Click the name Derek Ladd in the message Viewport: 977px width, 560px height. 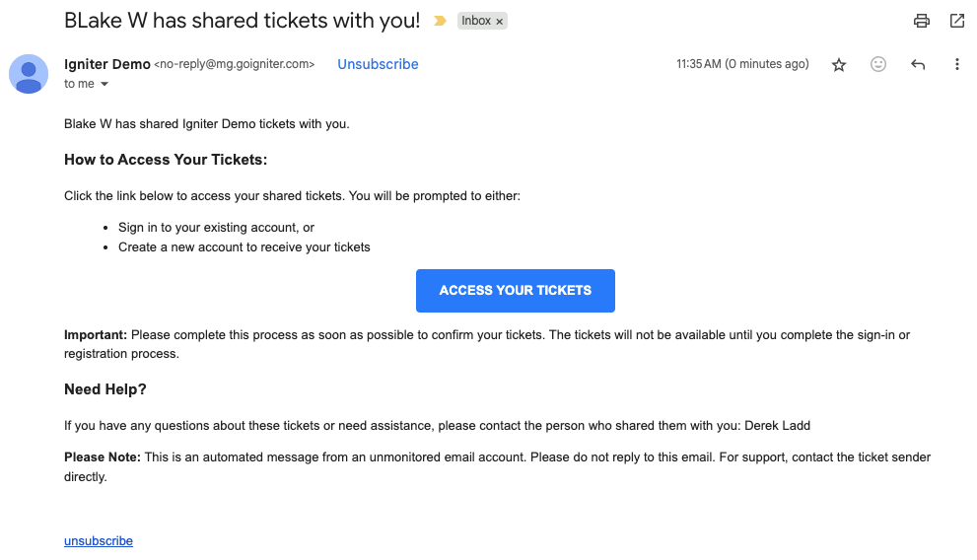[x=776, y=425]
